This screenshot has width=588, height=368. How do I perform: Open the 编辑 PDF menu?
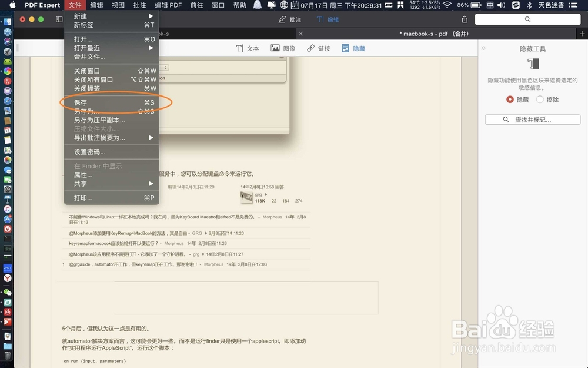coord(168,5)
